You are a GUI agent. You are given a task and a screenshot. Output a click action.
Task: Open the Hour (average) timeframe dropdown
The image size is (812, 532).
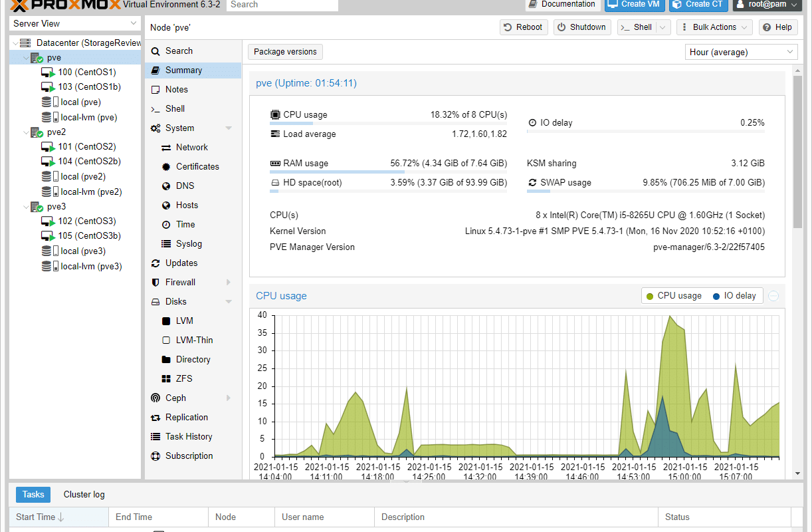(x=741, y=52)
